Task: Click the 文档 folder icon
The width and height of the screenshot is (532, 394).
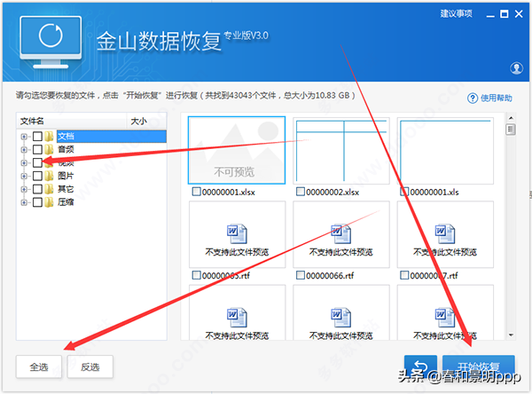Action: 49,137
